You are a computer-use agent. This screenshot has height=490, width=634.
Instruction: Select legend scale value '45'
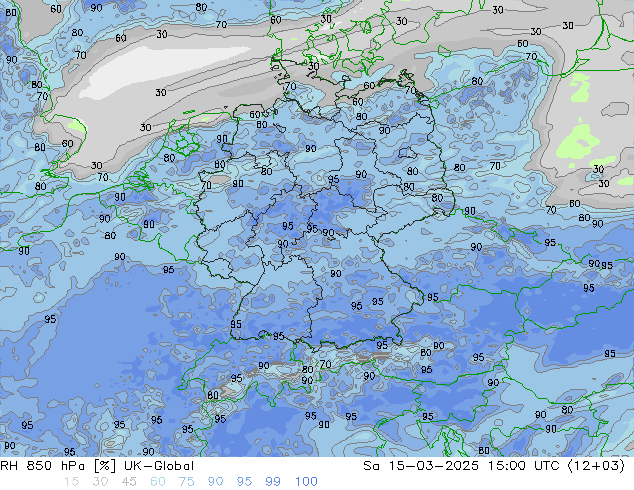tap(129, 482)
